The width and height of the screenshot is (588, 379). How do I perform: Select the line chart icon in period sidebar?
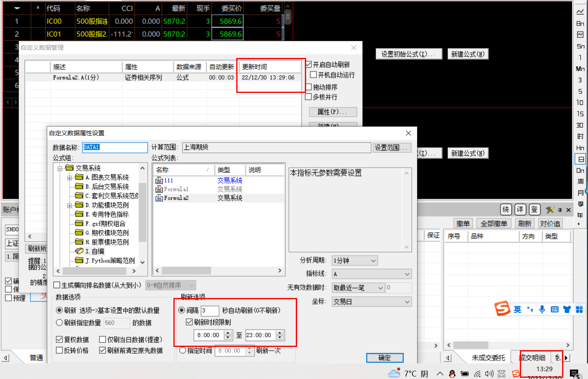point(580,12)
